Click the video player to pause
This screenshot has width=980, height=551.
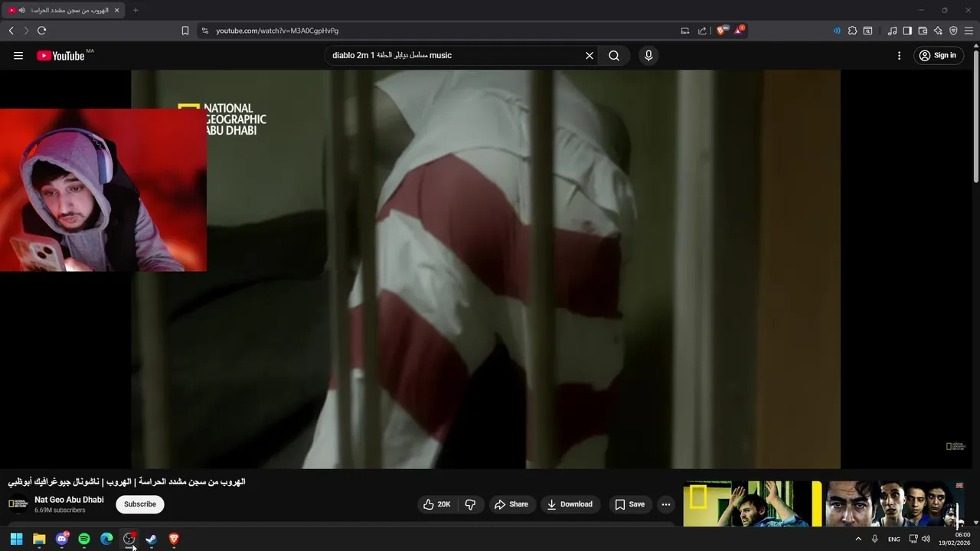tap(485, 269)
